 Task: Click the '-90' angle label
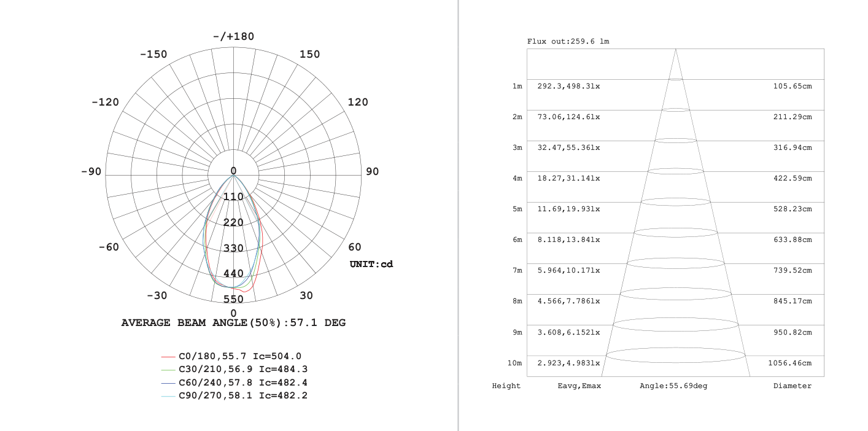(91, 171)
